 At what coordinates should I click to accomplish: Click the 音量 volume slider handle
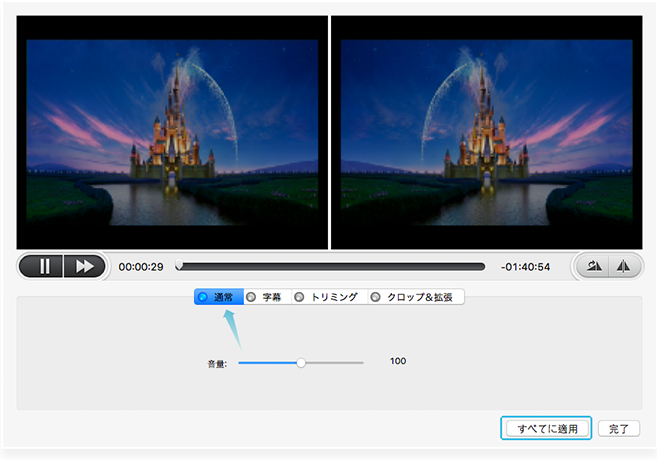pyautogui.click(x=301, y=363)
